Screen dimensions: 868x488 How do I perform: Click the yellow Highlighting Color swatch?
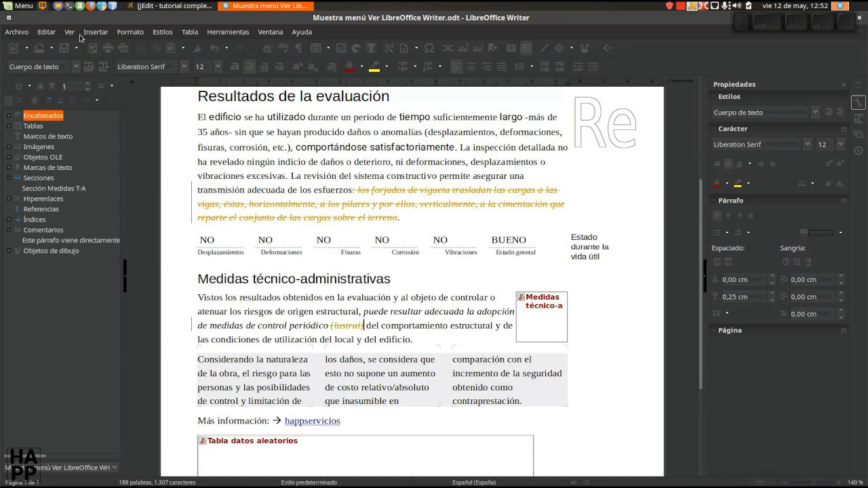[374, 66]
